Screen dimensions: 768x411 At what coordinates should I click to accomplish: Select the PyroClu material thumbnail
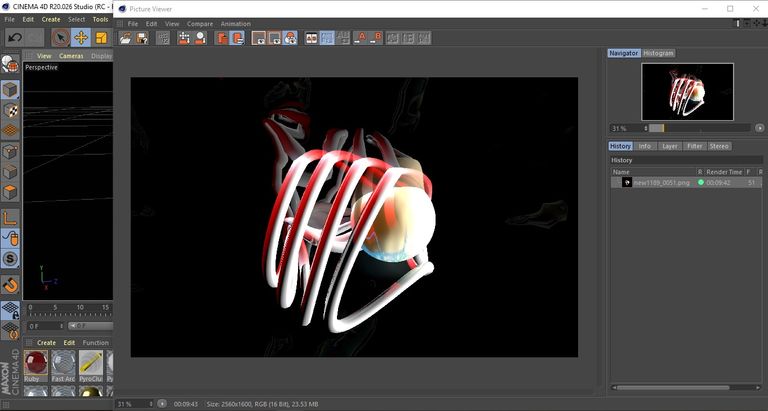(91, 365)
